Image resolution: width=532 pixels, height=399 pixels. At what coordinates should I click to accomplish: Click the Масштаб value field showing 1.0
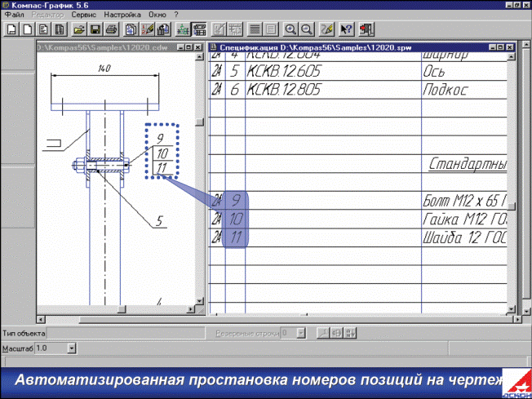coord(51,348)
